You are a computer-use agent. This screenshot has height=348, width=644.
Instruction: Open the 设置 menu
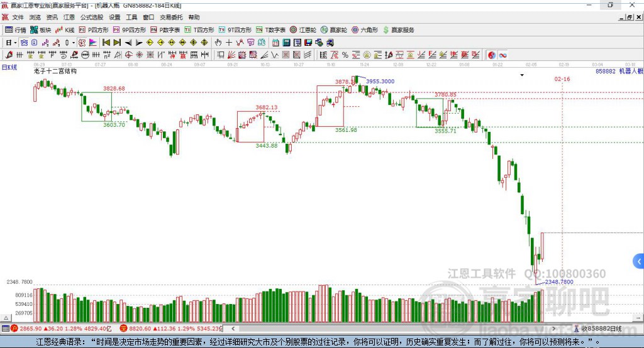coord(114,17)
